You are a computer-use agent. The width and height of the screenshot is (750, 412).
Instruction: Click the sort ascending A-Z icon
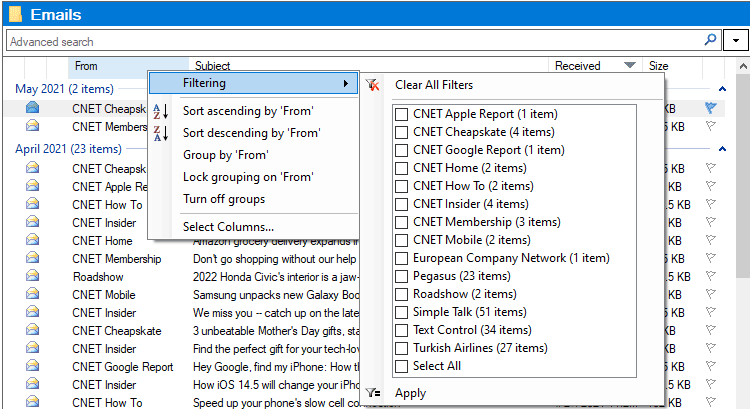(x=160, y=111)
